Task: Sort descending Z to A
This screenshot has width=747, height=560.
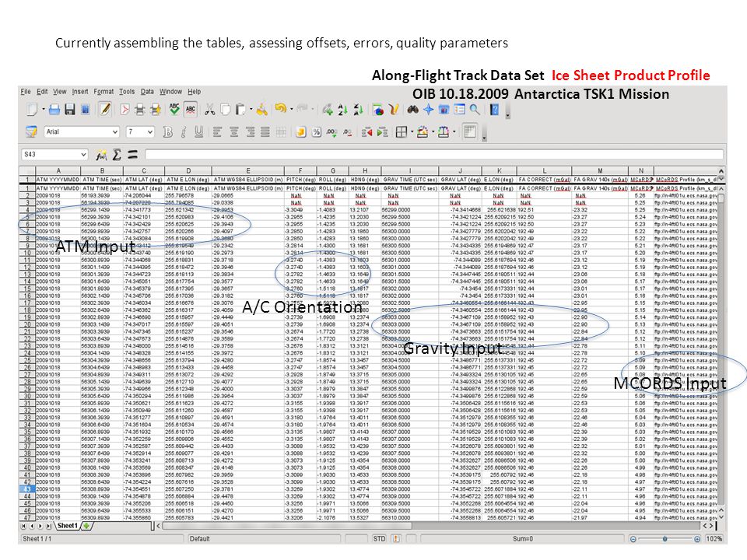Action: tap(358, 110)
